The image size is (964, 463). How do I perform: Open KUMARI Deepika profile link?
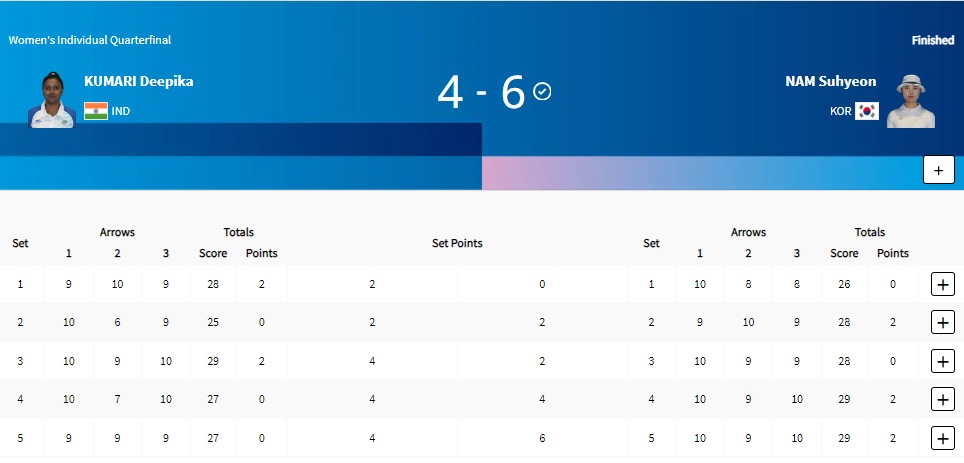pyautogui.click(x=139, y=82)
